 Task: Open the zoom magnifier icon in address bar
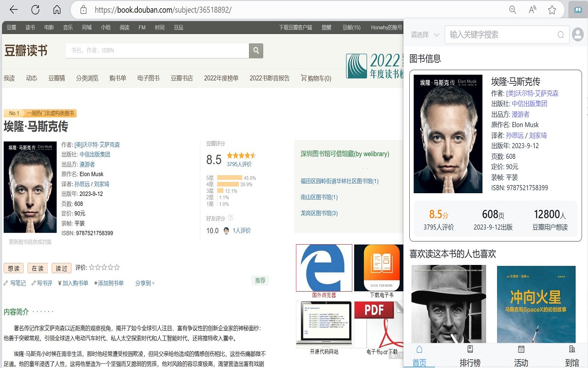click(x=513, y=10)
